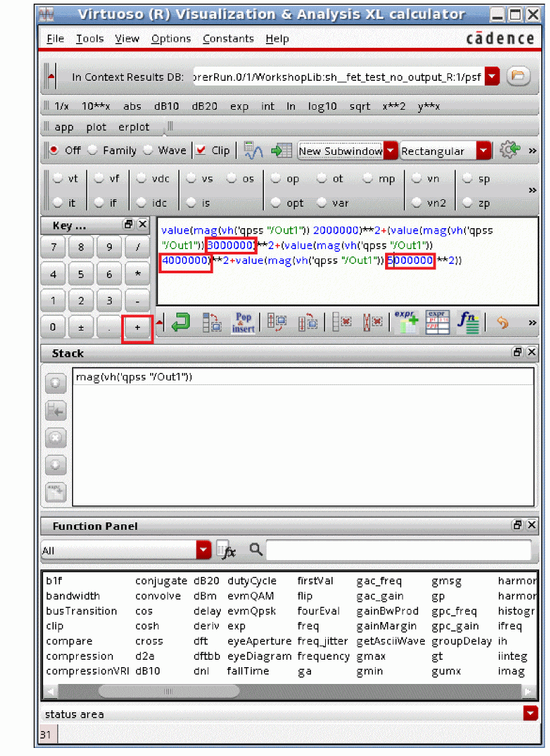Screen dimensions: 550x756
Task: Open the results database folder browser icon
Action: (x=518, y=75)
